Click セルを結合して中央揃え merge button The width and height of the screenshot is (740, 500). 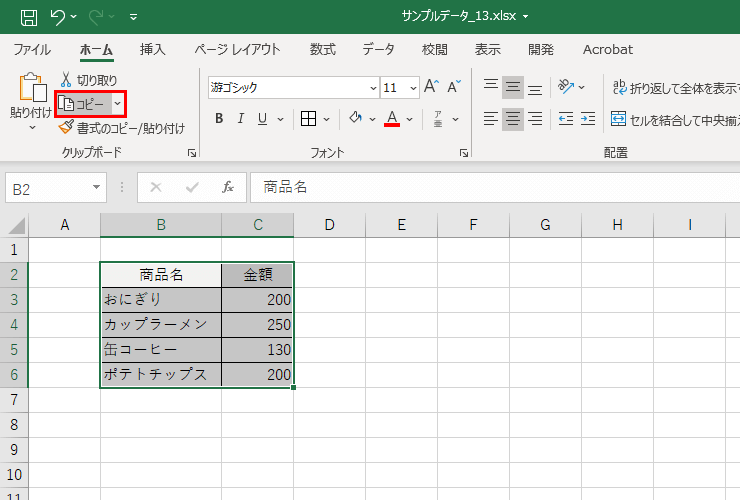pos(675,120)
